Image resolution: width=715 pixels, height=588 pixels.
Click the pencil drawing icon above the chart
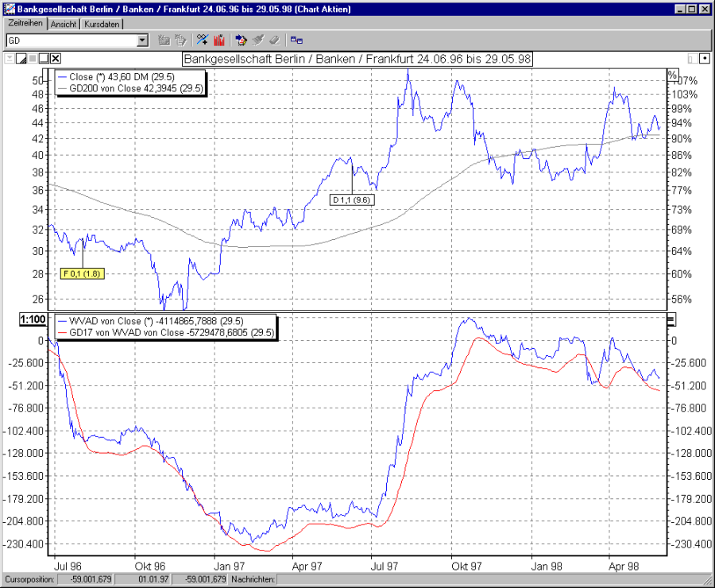[19, 58]
